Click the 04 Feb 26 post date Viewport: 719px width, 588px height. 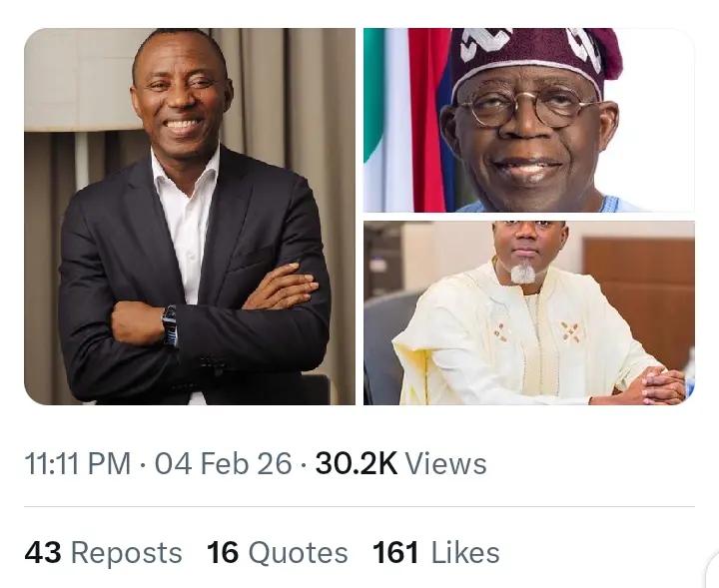223,464
